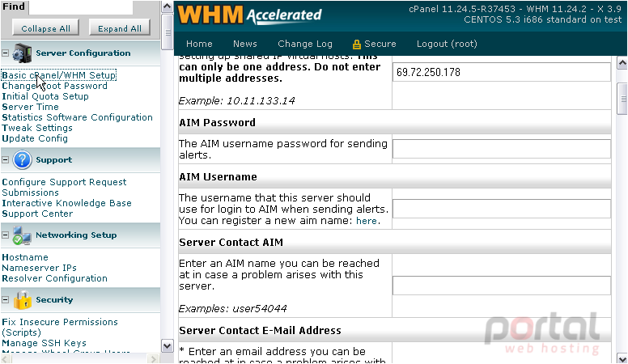Click the lock icon beside Secure
This screenshot has height=364, width=628.
(356, 44)
